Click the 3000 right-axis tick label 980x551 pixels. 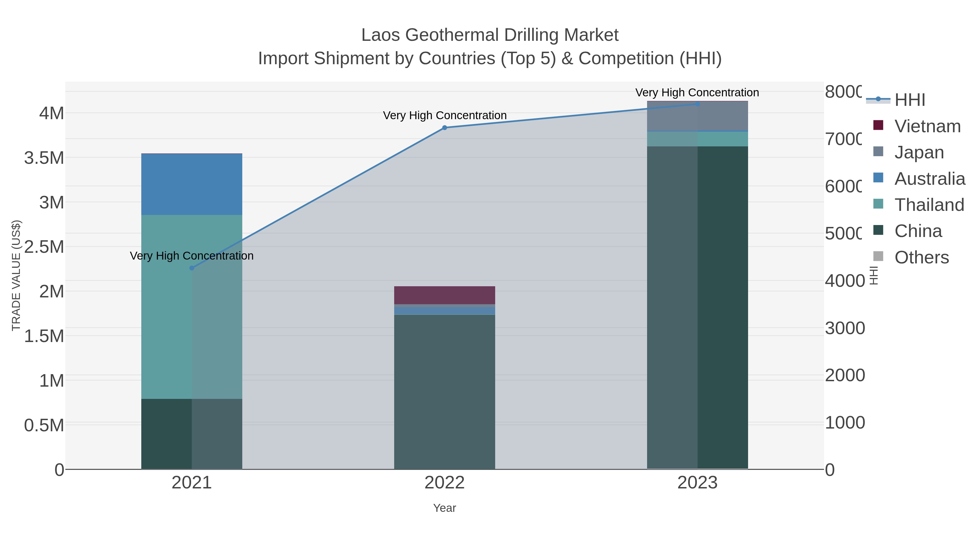[845, 328]
